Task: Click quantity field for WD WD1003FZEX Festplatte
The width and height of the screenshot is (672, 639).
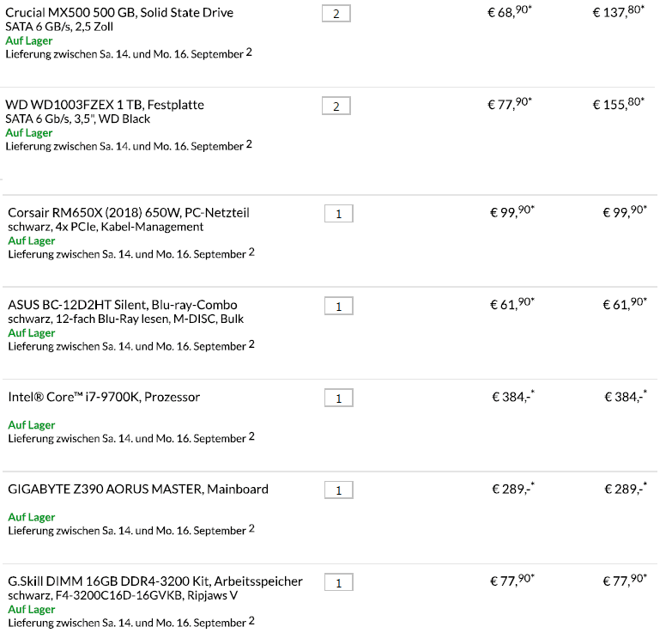Action: (336, 106)
